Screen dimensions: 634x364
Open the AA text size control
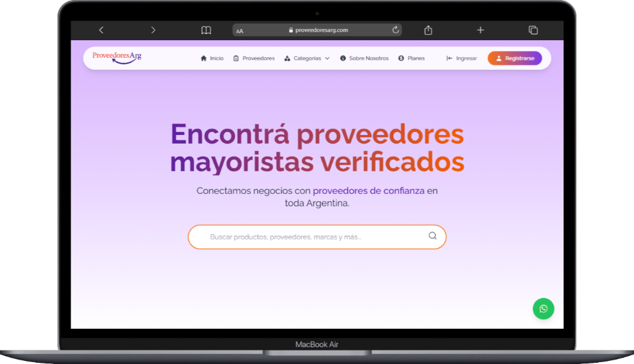pyautogui.click(x=240, y=30)
